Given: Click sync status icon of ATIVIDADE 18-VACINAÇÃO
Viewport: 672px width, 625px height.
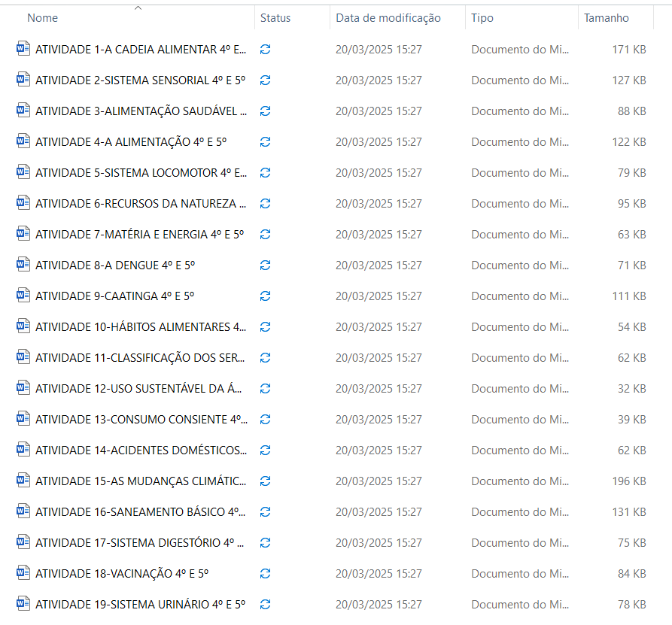Looking at the screenshot, I should pos(266,574).
